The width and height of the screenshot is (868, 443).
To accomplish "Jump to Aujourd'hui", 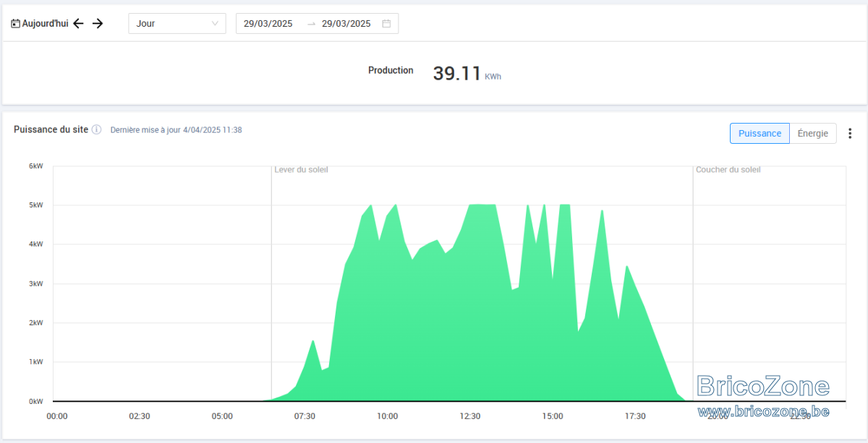I will (45, 23).
